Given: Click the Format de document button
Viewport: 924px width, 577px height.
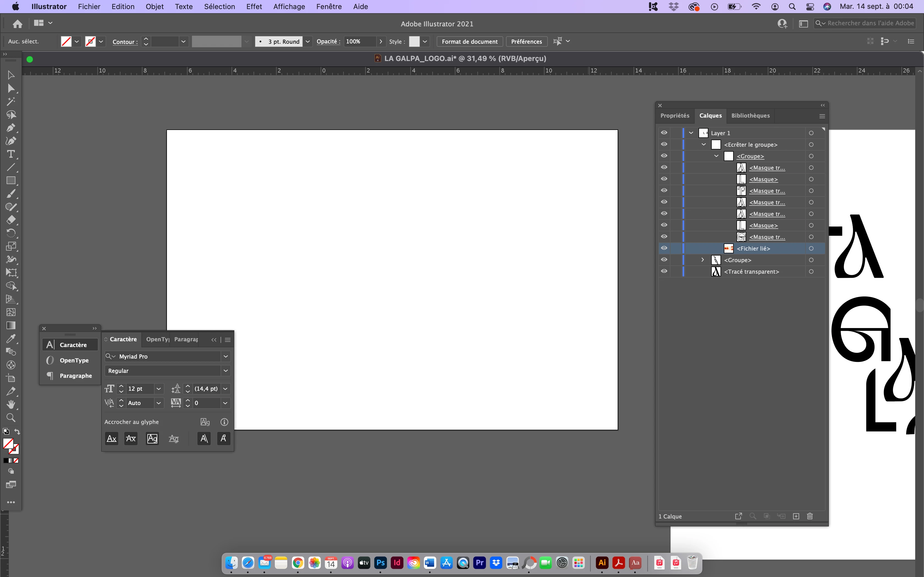Looking at the screenshot, I should pos(469,41).
